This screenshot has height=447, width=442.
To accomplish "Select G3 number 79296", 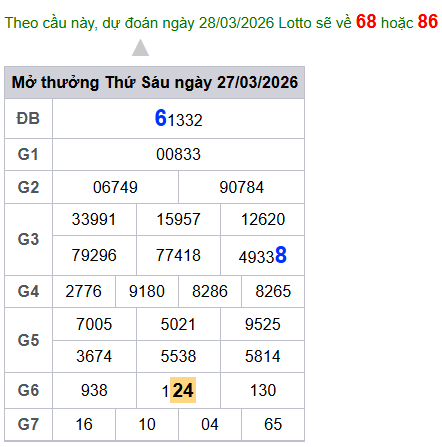I will pos(94,255).
